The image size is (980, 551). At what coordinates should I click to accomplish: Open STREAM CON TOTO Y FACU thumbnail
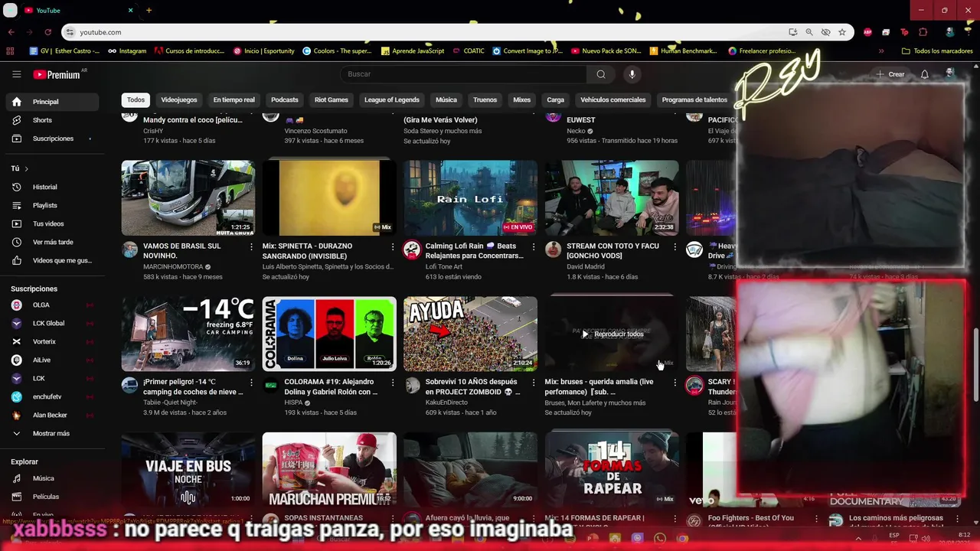[x=612, y=197]
